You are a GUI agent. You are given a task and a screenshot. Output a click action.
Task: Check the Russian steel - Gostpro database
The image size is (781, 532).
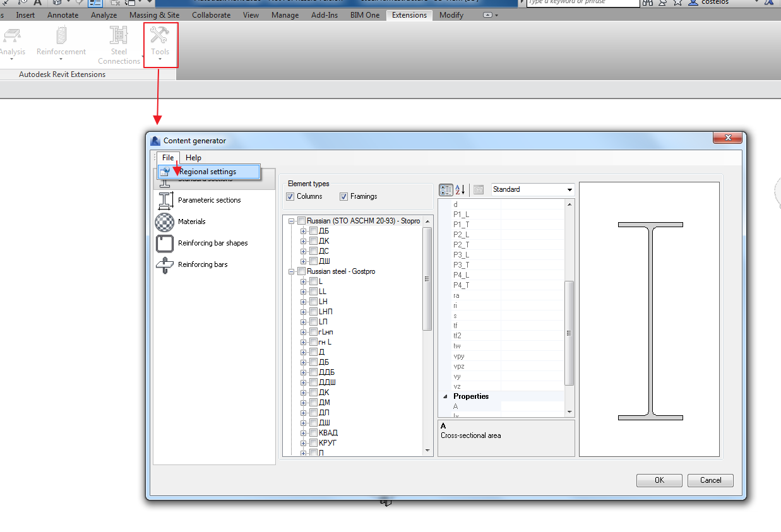coord(302,271)
